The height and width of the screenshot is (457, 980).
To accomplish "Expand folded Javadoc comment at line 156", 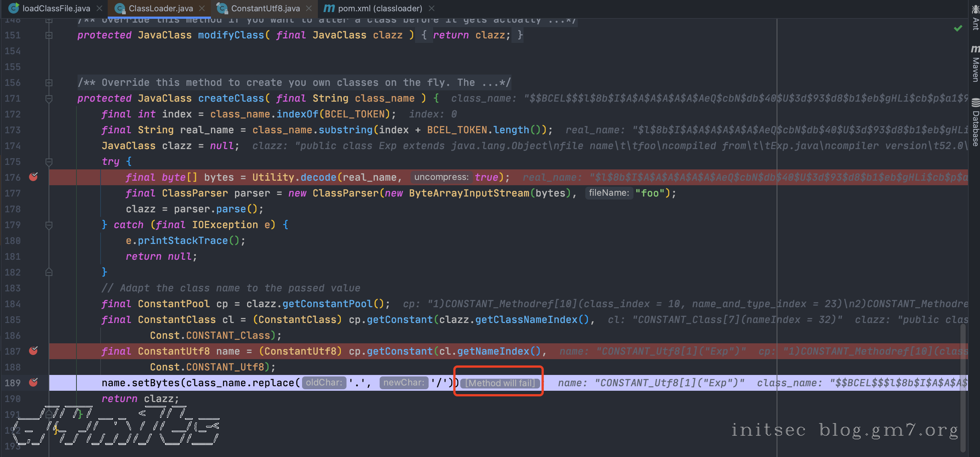I will (x=49, y=82).
